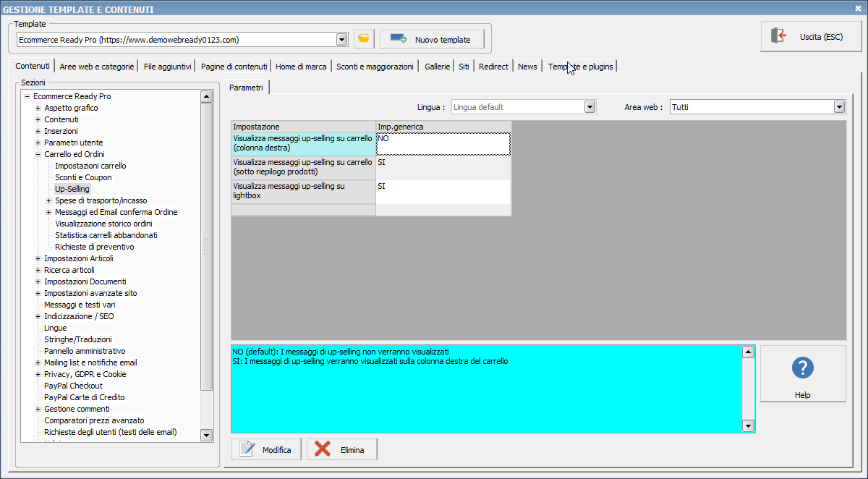Open the News tab

[528, 66]
